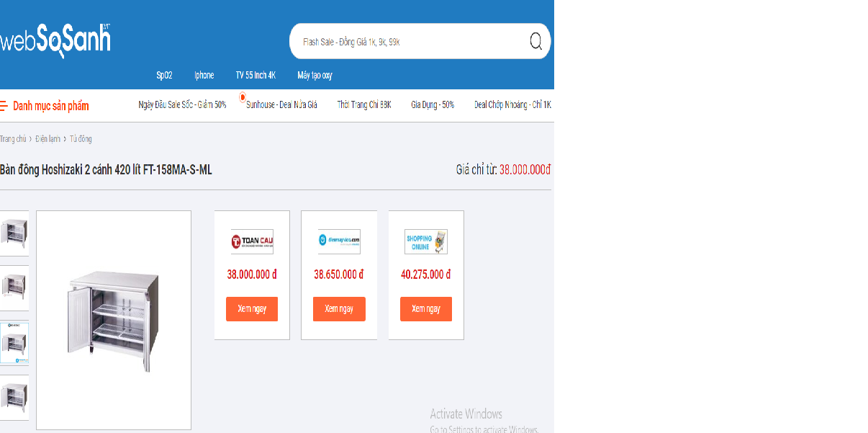Click the main product image
The height and width of the screenshot is (433, 868).
pos(114,320)
